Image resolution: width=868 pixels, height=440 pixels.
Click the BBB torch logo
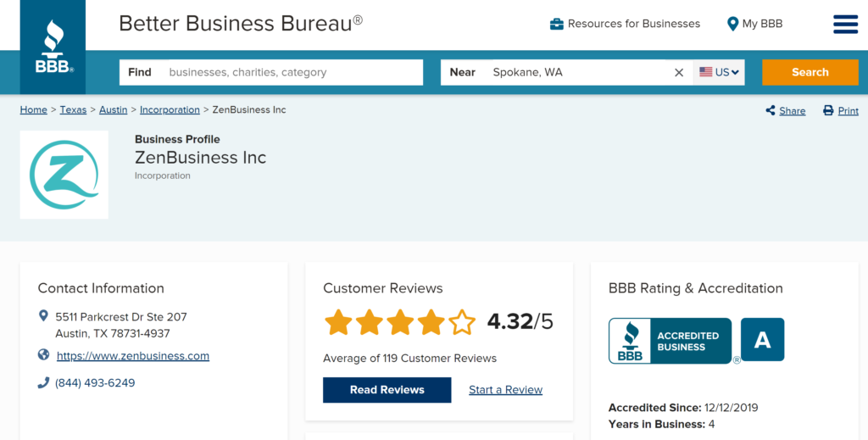(53, 47)
